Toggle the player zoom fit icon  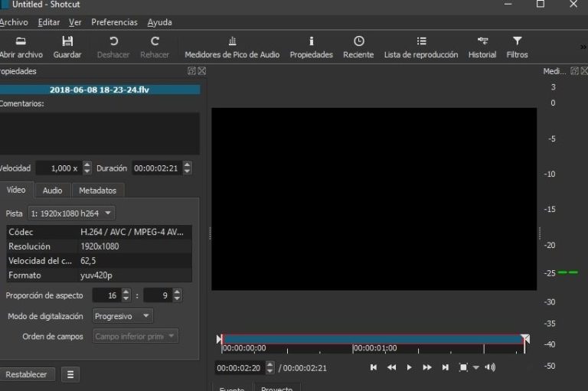[x=463, y=367]
